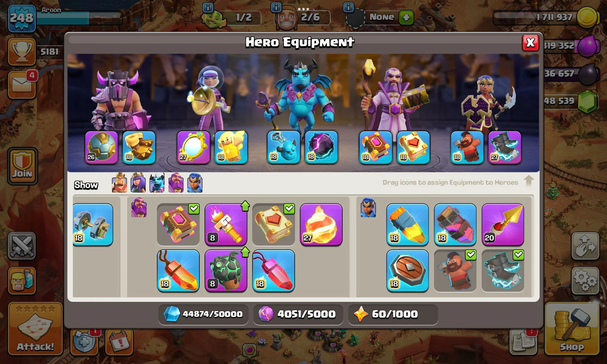
Task: Tap the Magic Mirror slot on Archer Queen
Action: coord(193,147)
